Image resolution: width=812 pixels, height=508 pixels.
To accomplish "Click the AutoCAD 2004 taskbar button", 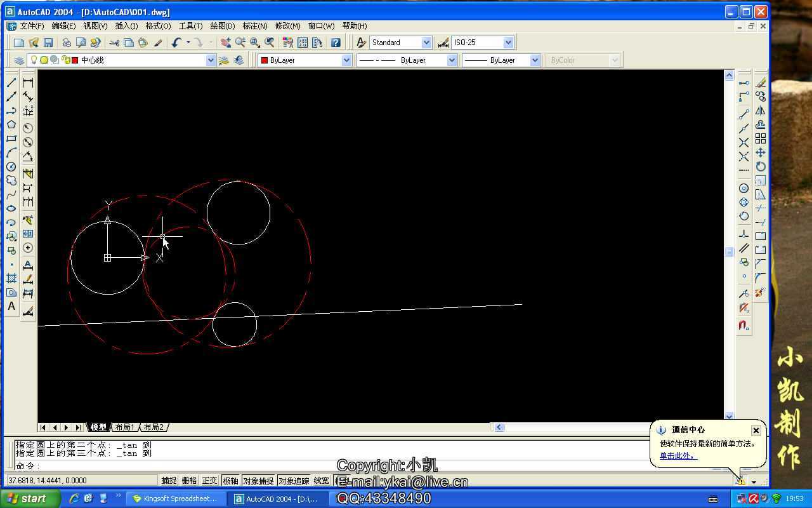I will coord(278,499).
